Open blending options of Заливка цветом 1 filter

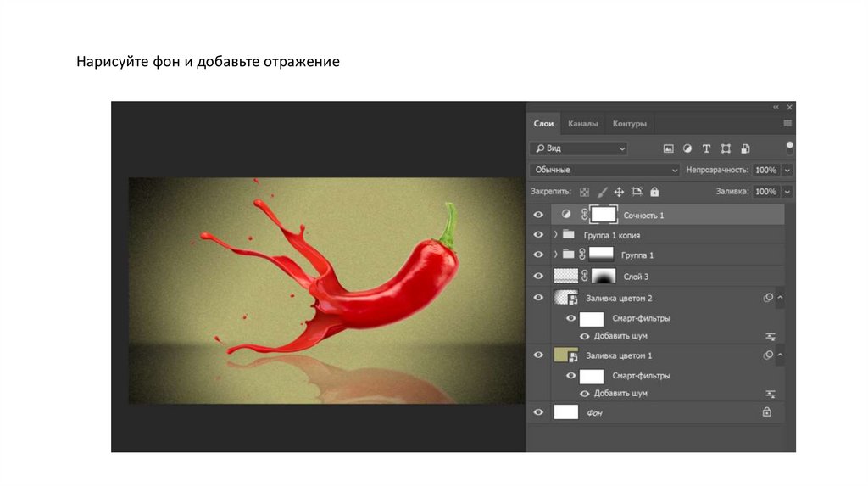tap(770, 394)
